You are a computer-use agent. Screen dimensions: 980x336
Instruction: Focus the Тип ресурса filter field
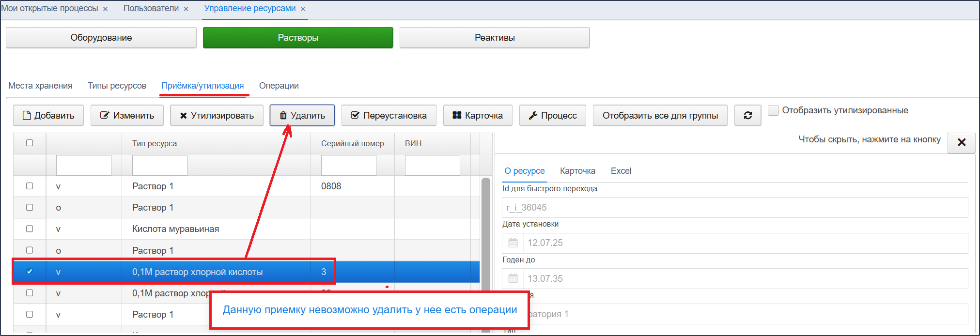(x=160, y=166)
